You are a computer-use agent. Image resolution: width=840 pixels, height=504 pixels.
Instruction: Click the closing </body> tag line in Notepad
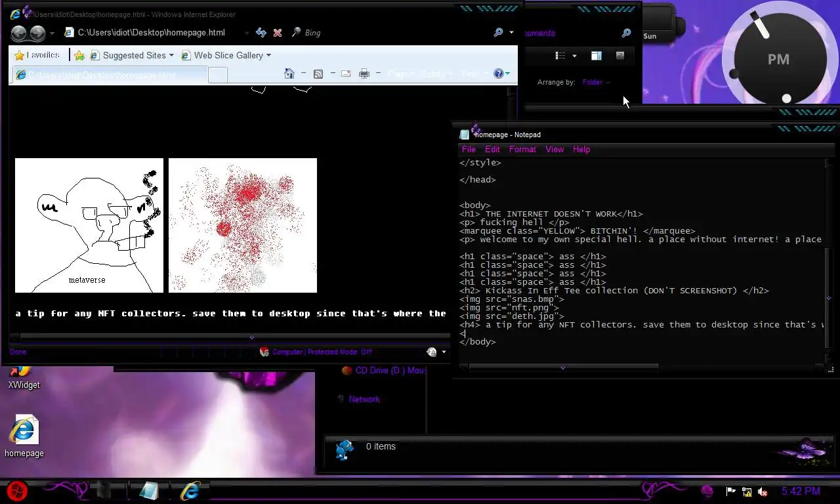pyautogui.click(x=478, y=341)
